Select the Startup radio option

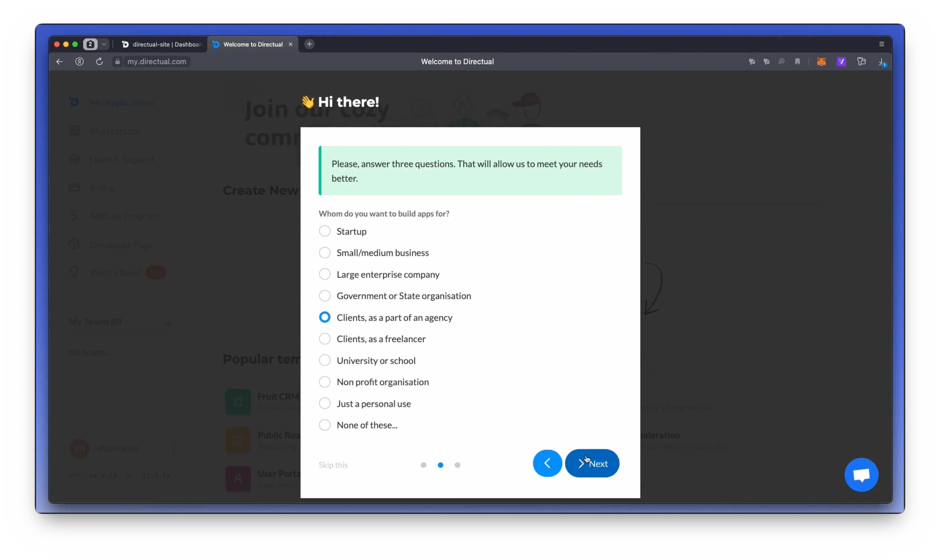coord(324,231)
